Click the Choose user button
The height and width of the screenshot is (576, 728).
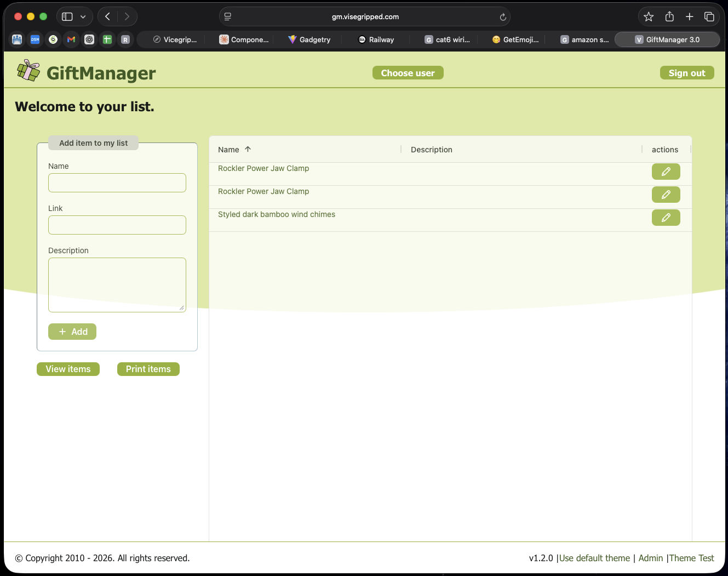tap(408, 73)
